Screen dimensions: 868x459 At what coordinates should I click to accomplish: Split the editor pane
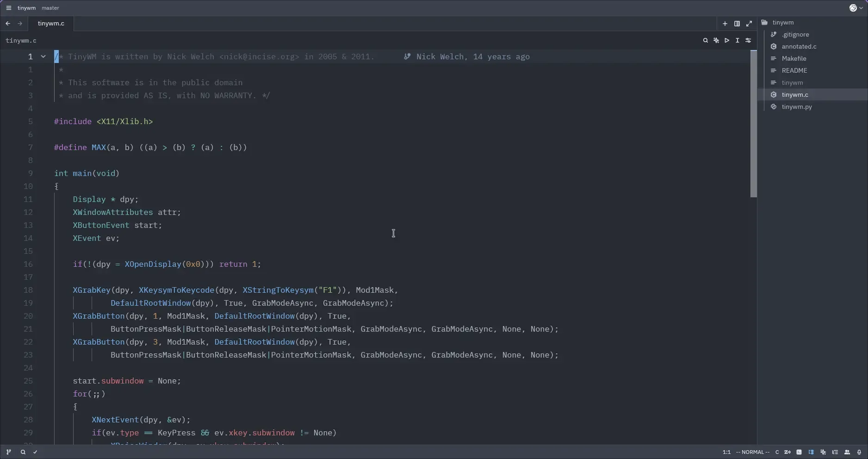pos(737,24)
